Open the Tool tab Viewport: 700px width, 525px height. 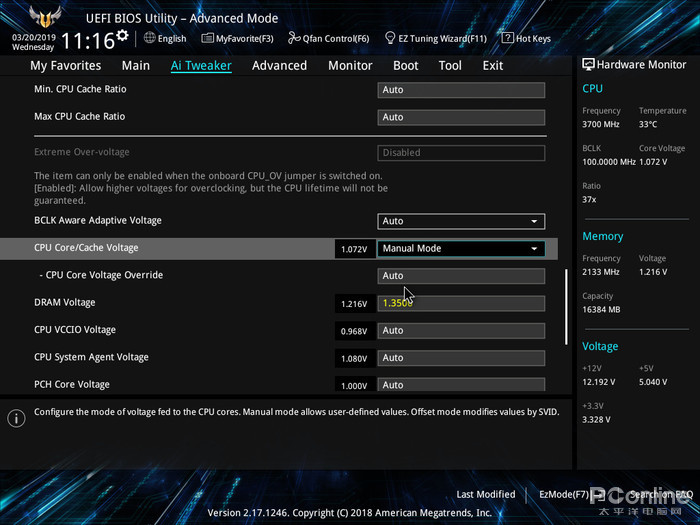[450, 66]
